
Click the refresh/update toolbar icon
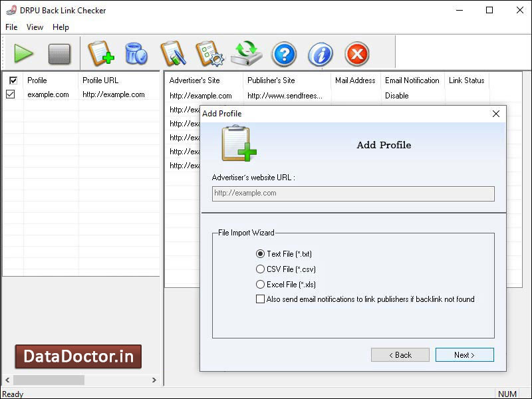[247, 54]
